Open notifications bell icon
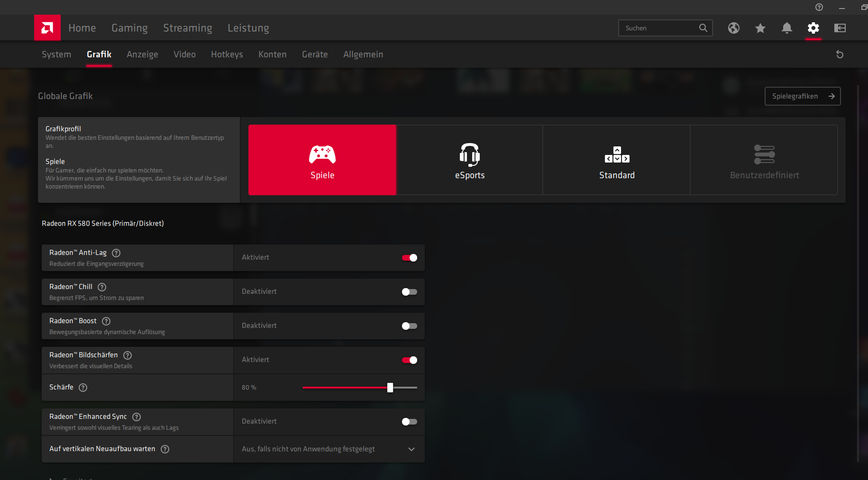 click(x=787, y=28)
